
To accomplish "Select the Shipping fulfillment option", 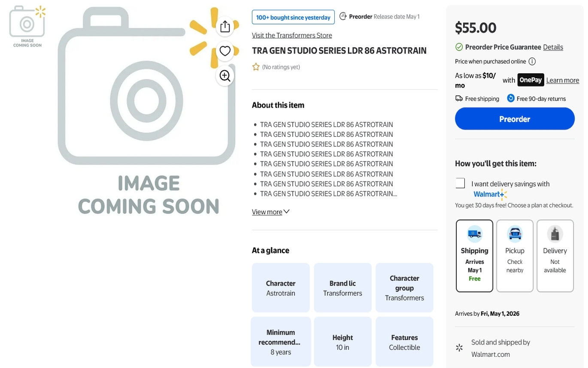I will click(x=474, y=256).
